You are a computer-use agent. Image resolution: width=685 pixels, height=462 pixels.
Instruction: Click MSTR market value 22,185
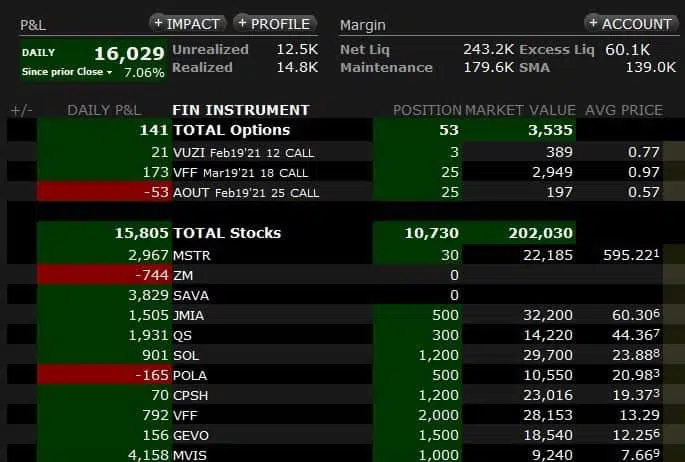pos(548,255)
